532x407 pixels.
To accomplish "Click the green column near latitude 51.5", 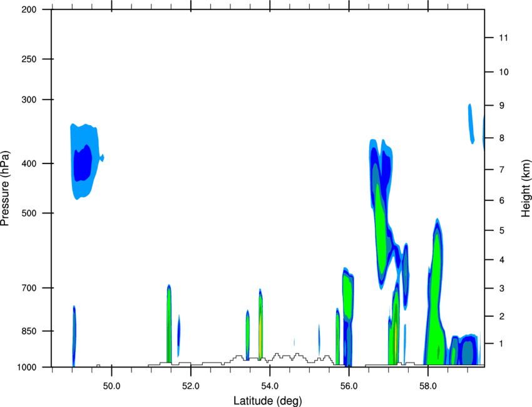I will pos(168,325).
